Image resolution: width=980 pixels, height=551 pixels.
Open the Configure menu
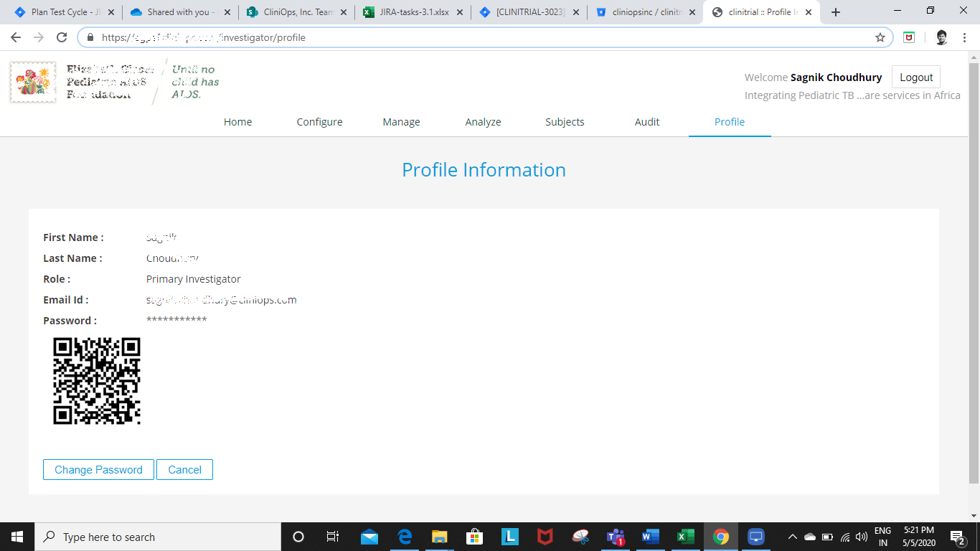click(319, 122)
